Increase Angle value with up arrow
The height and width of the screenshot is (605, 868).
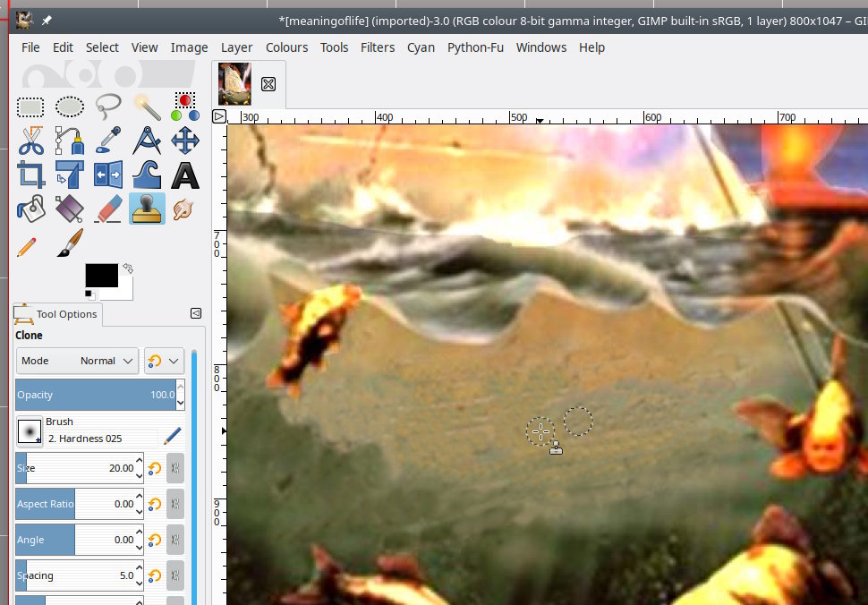tap(139, 532)
